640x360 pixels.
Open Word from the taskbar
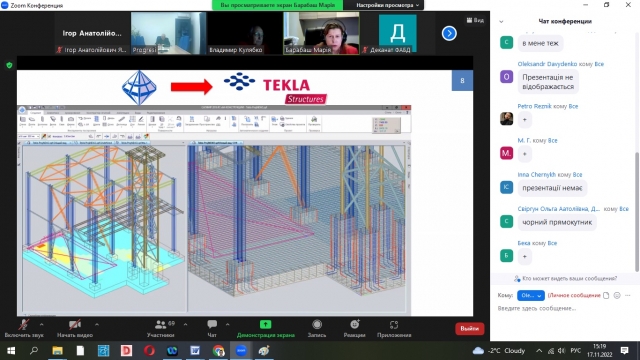click(195, 351)
